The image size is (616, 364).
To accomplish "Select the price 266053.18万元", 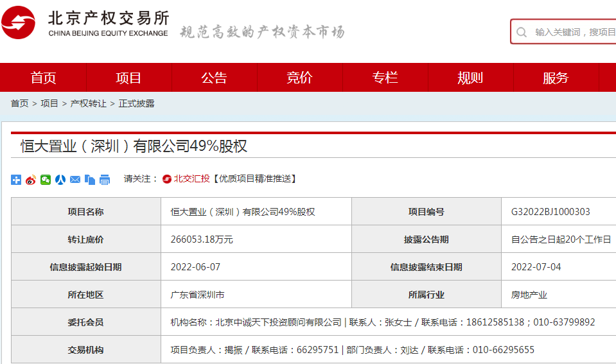I will (x=202, y=239).
